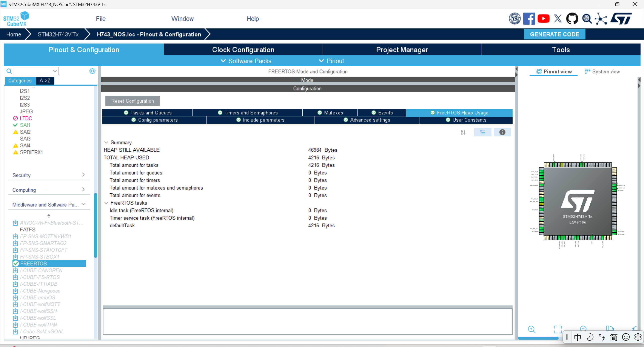644x347 pixels.
Task: Open the Facebook icon link
Action: tap(529, 19)
